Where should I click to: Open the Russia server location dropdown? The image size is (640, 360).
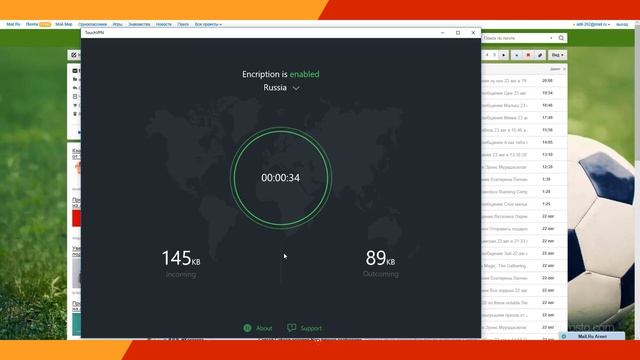(281, 88)
